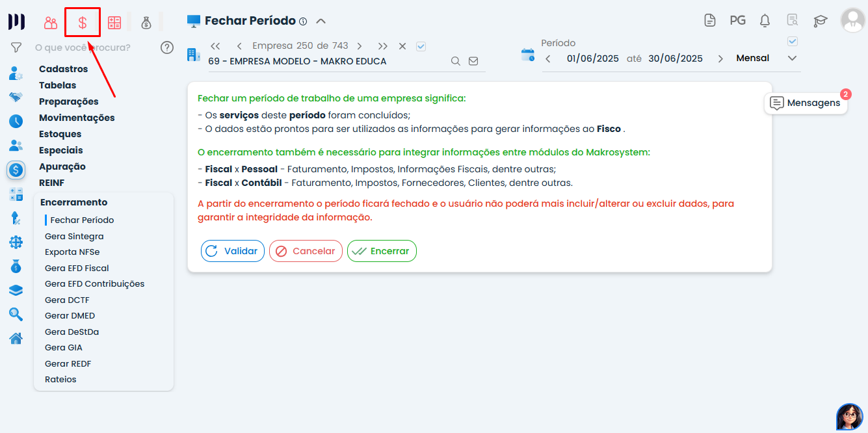Click the building icon beside company
Image resolution: width=868 pixels, height=433 pixels.
(x=194, y=55)
